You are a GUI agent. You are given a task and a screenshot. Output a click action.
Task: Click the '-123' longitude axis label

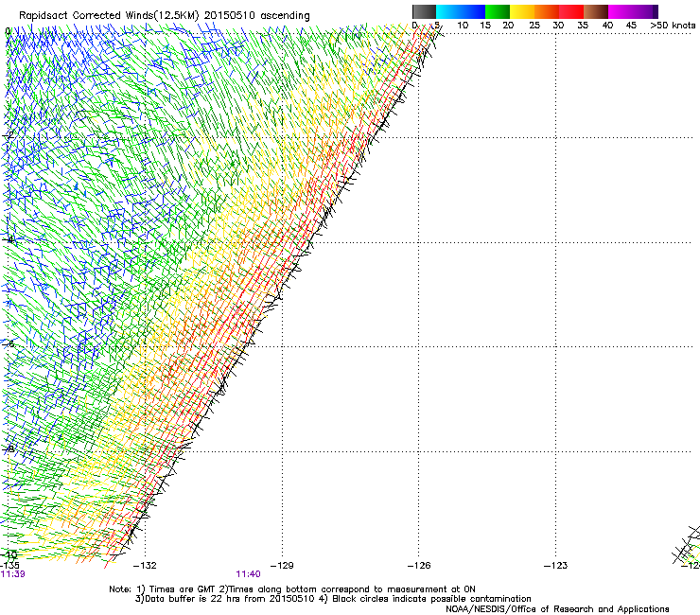pos(556,566)
